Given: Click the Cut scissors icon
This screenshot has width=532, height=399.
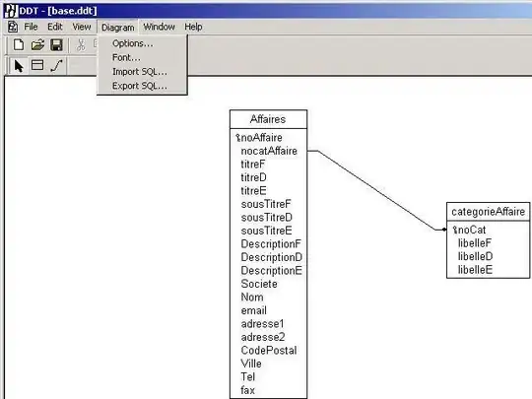Looking at the screenshot, I should [x=81, y=44].
